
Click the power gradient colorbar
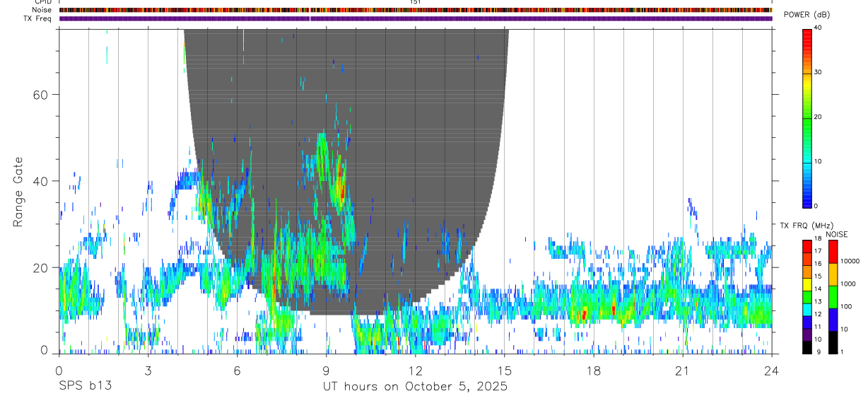pyautogui.click(x=807, y=117)
